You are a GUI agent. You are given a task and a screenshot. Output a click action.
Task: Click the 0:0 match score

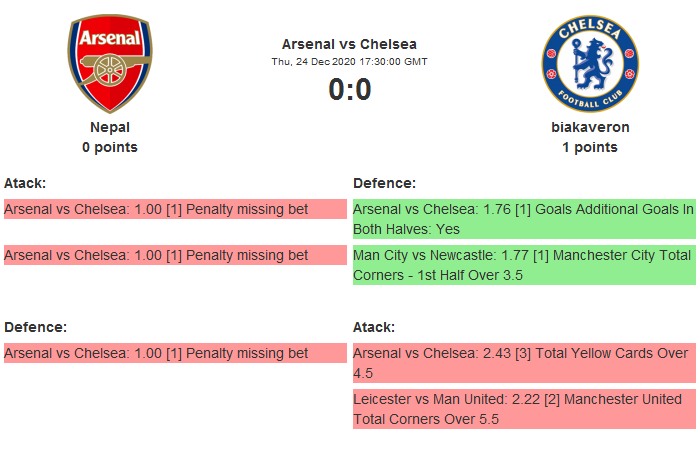coord(349,90)
